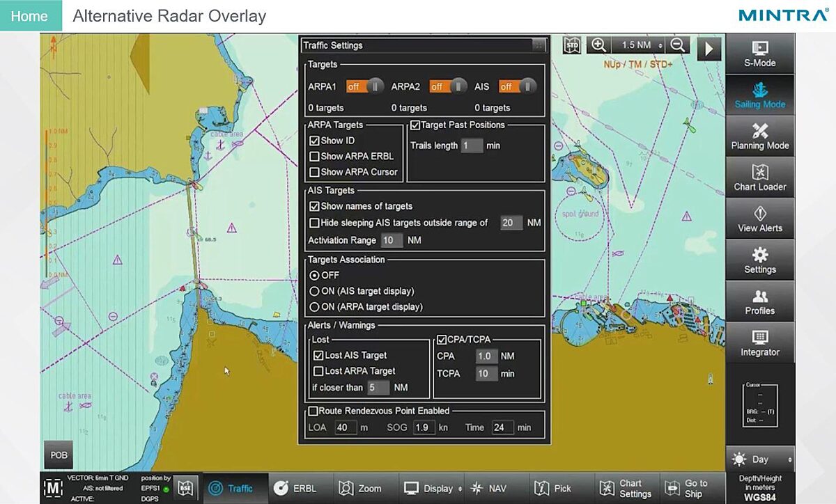Click the Depth/Height WGS84 indicator

[x=760, y=487]
